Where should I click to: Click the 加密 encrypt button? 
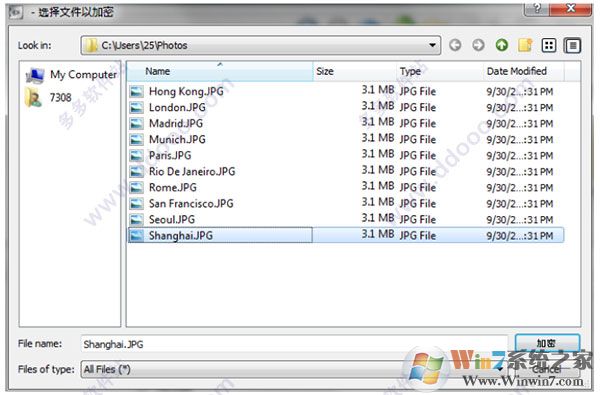(x=547, y=343)
